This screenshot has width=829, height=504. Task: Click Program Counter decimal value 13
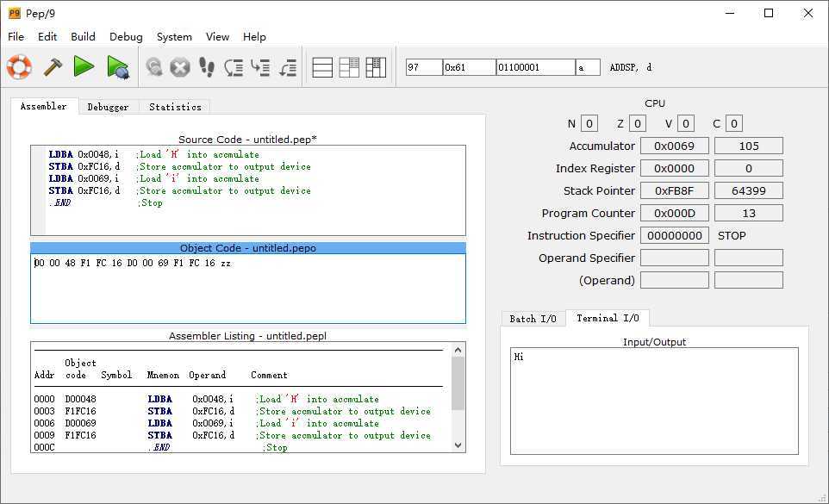point(749,214)
